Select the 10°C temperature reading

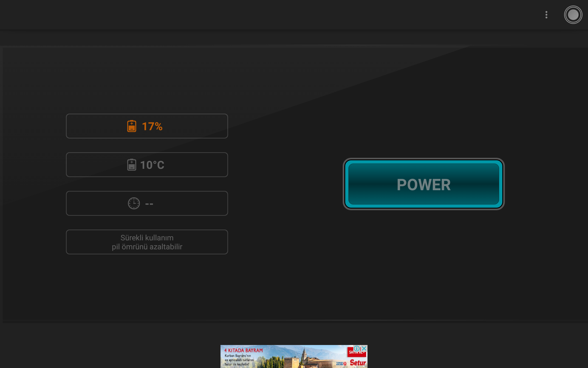[x=152, y=165]
